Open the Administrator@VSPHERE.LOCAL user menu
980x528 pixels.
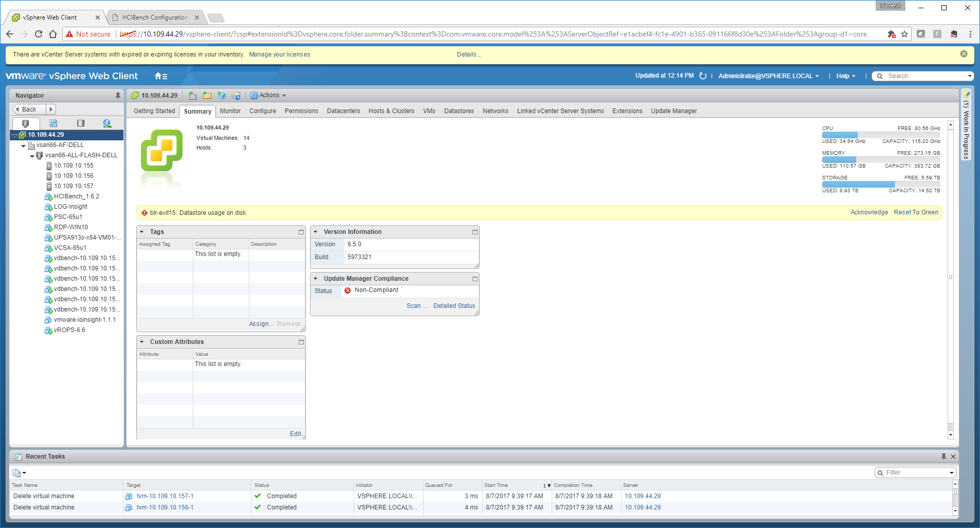click(x=768, y=76)
